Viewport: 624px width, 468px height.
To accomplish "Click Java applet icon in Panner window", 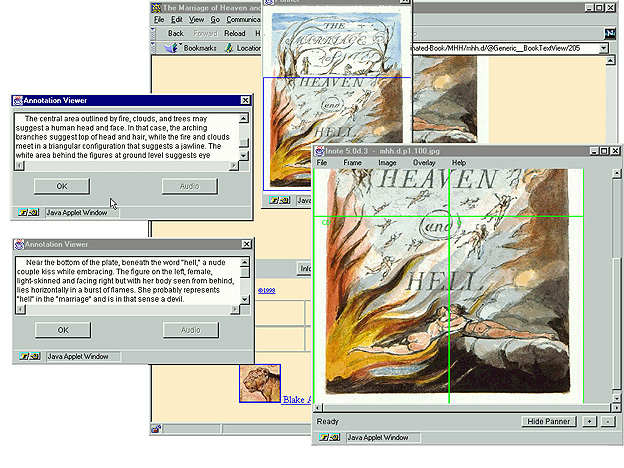I will pyautogui.click(x=279, y=200).
